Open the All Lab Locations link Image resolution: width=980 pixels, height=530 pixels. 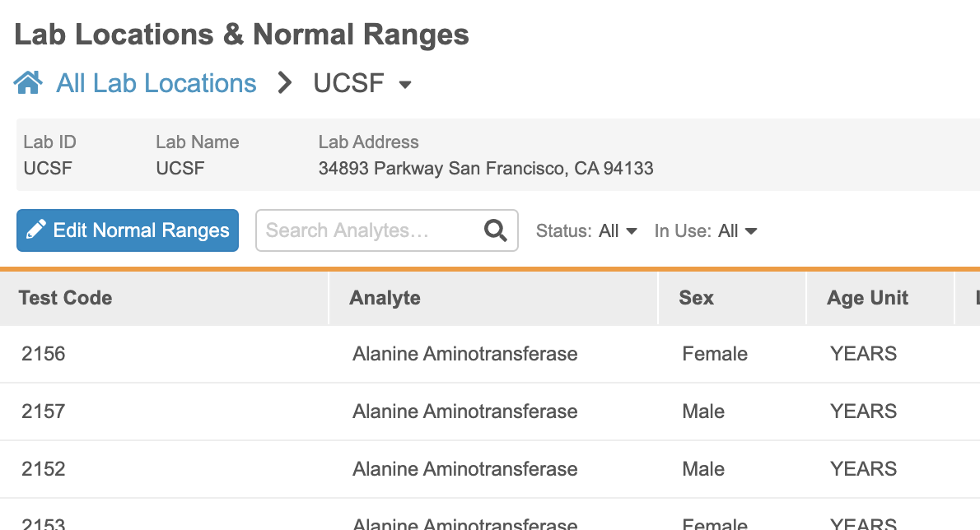coord(156,83)
